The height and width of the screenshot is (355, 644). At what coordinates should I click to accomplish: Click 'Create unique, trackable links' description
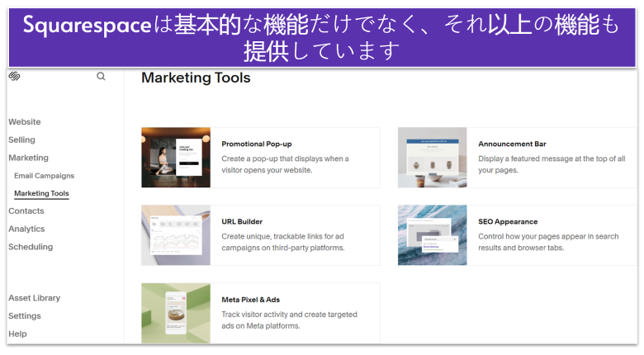click(x=283, y=242)
